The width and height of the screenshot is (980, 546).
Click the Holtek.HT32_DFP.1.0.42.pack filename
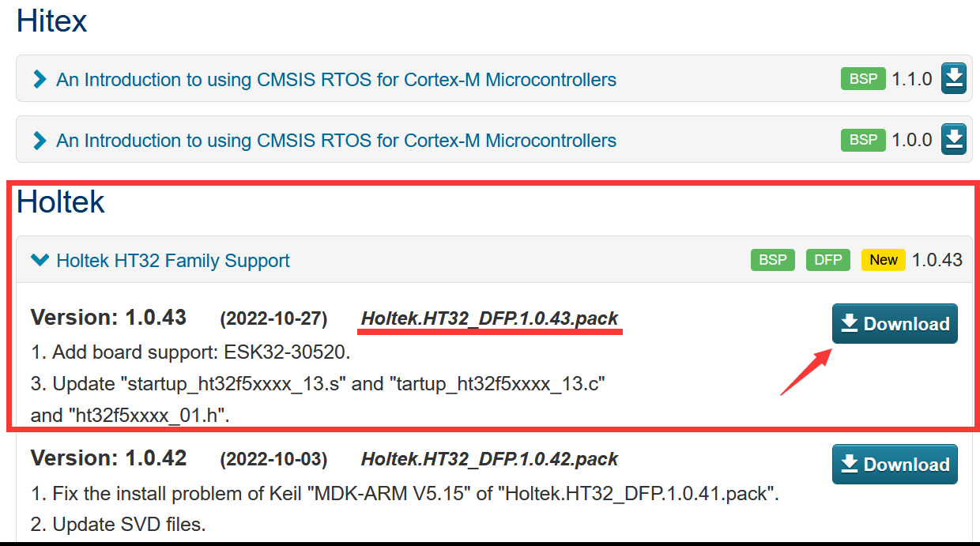(490, 459)
